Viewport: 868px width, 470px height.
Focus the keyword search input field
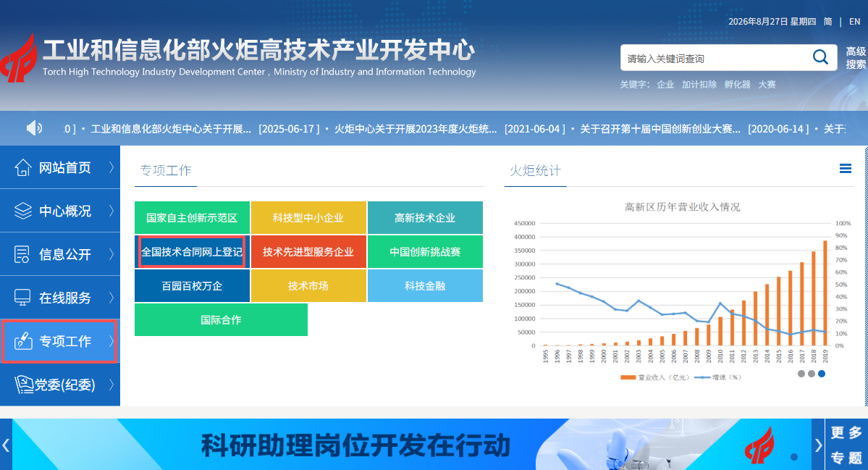click(717, 58)
